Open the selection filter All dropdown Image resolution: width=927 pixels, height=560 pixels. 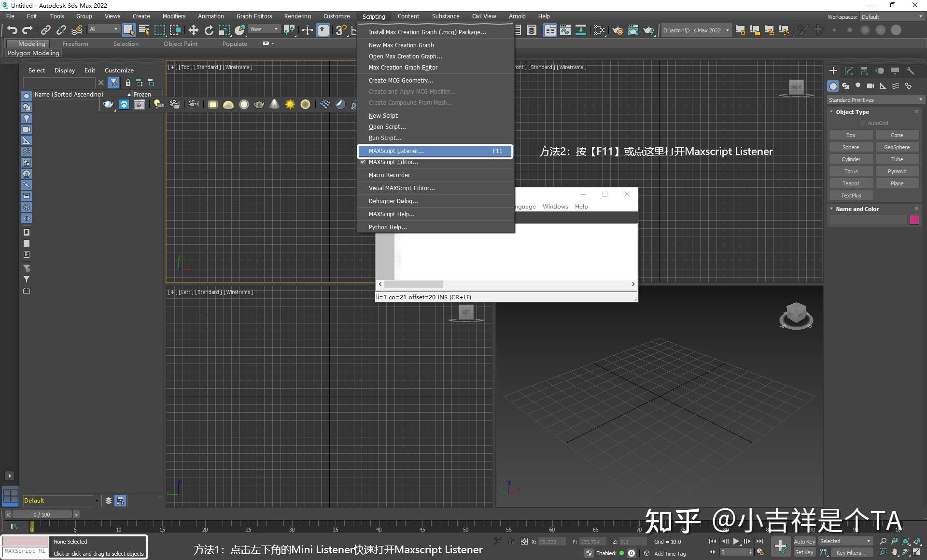coord(103,29)
